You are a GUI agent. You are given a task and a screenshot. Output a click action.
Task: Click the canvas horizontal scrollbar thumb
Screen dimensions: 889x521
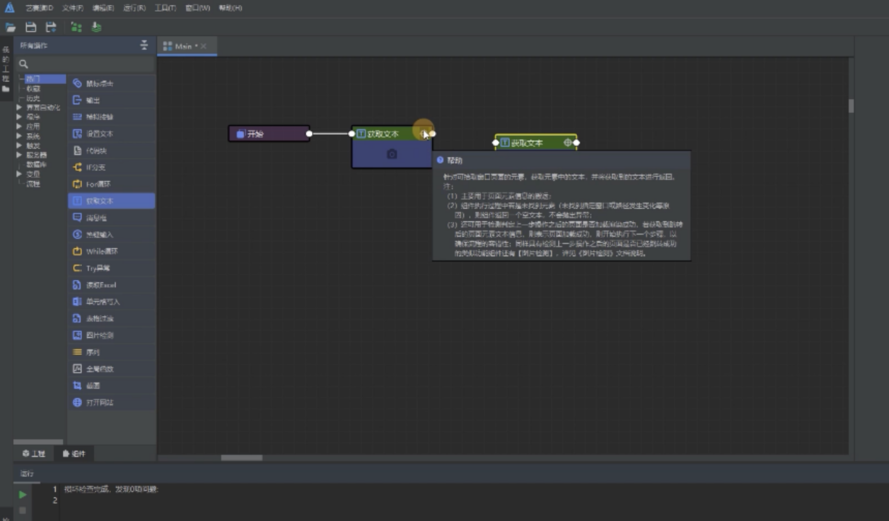click(242, 458)
